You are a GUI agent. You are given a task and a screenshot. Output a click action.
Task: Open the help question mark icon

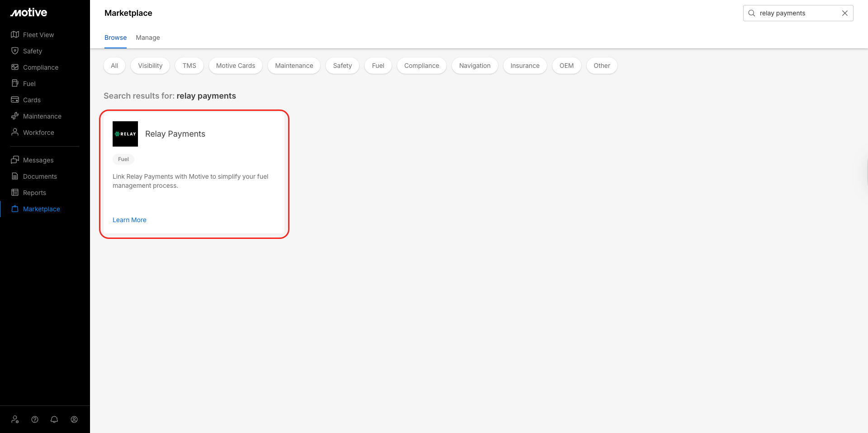tap(35, 419)
